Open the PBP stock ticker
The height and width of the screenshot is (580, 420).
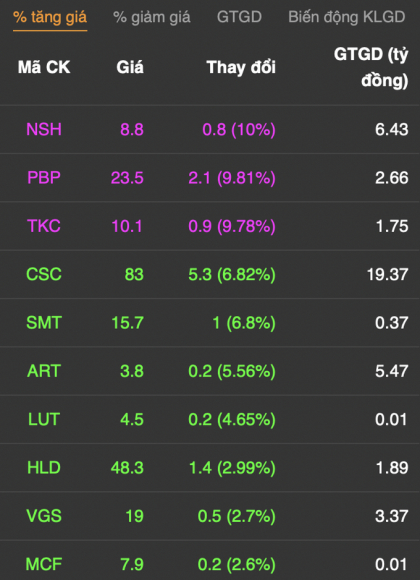coord(44,178)
